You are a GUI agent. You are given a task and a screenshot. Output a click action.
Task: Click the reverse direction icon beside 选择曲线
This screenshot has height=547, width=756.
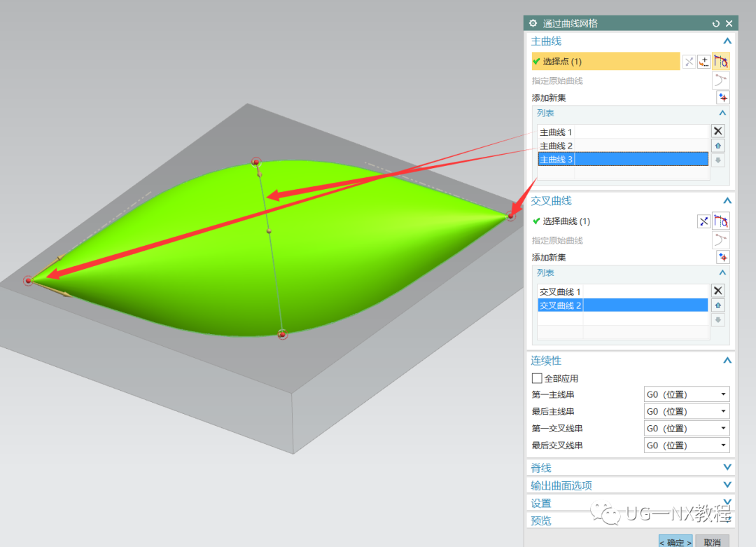(703, 221)
